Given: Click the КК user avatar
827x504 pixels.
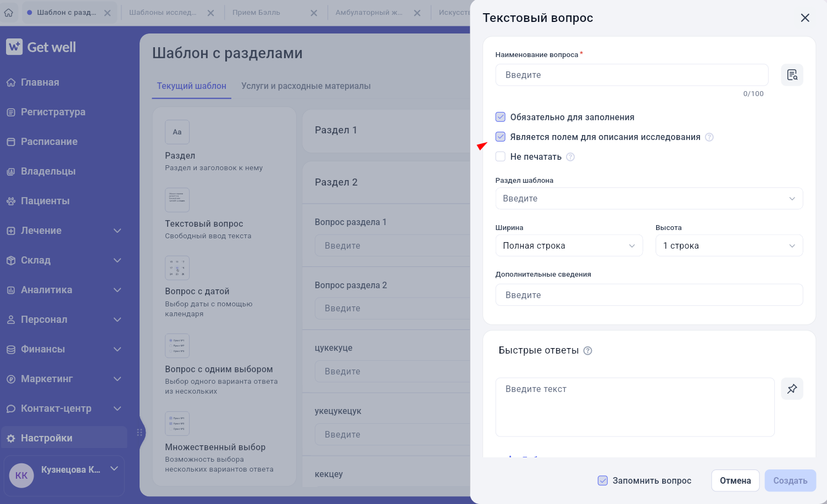Looking at the screenshot, I should (x=21, y=475).
